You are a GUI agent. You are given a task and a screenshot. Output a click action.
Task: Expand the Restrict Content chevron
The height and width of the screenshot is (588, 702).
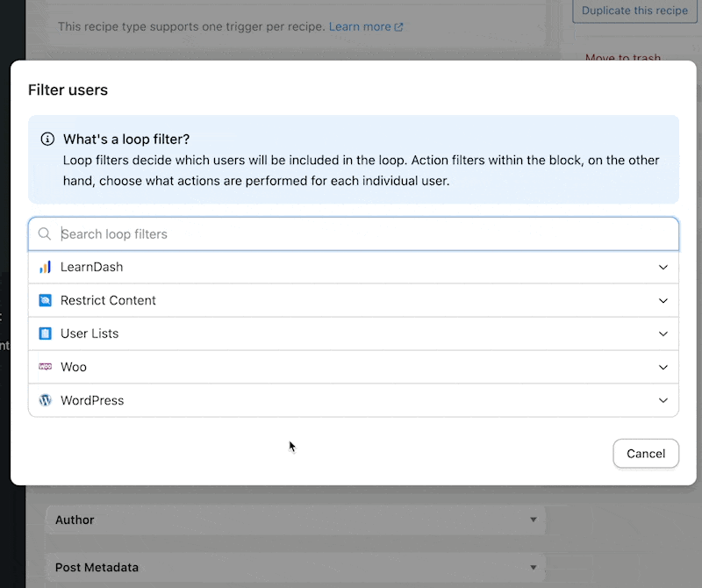tap(663, 300)
